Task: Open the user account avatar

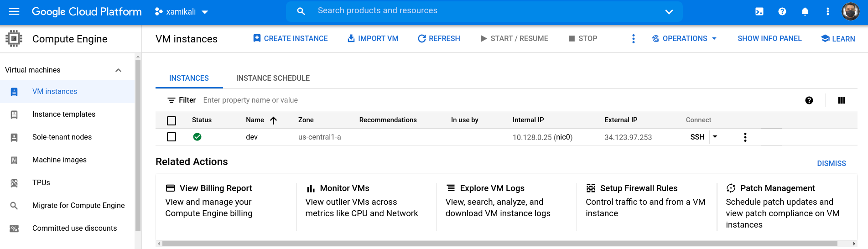Action: tap(850, 11)
